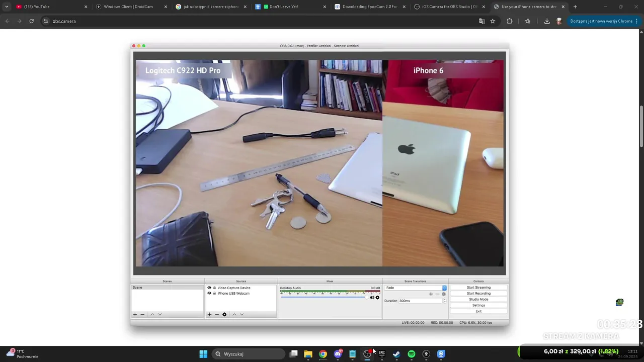Click Exit in OBS Controls

point(478,311)
